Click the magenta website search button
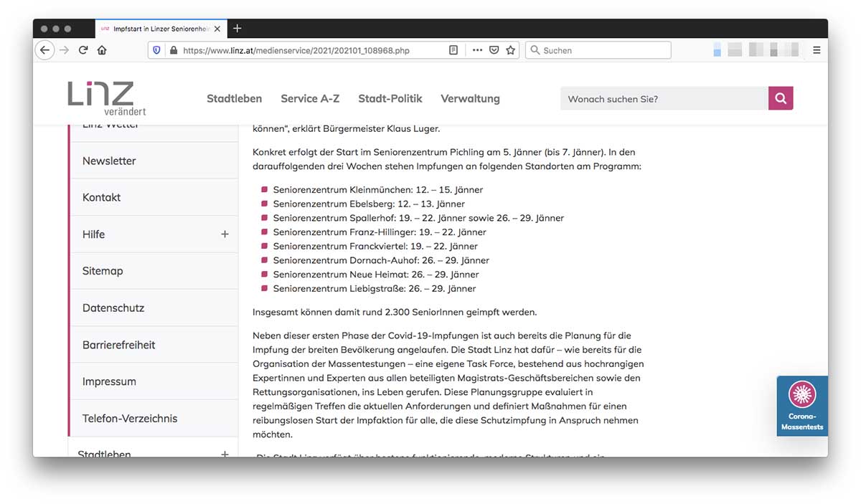Image resolution: width=861 pixels, height=504 pixels. (781, 98)
